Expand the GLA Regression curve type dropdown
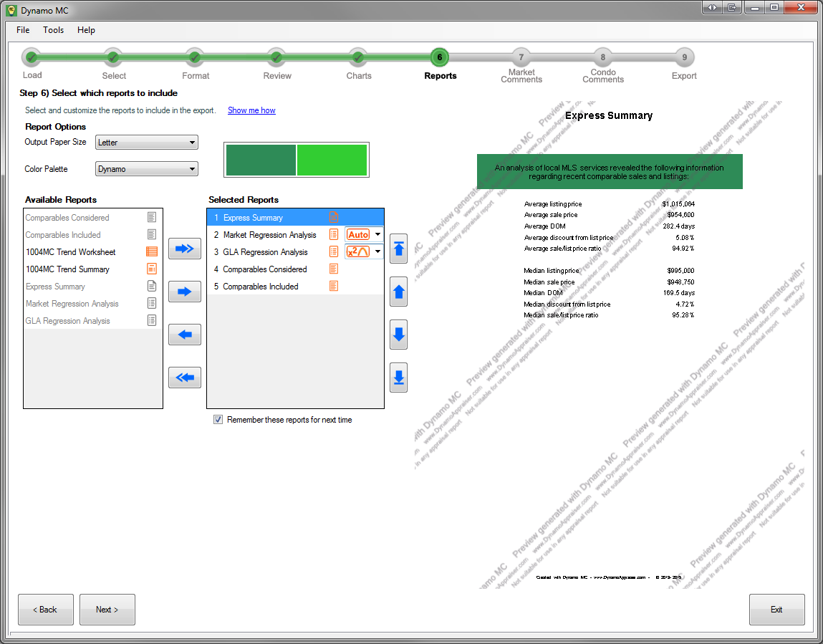 [x=377, y=251]
